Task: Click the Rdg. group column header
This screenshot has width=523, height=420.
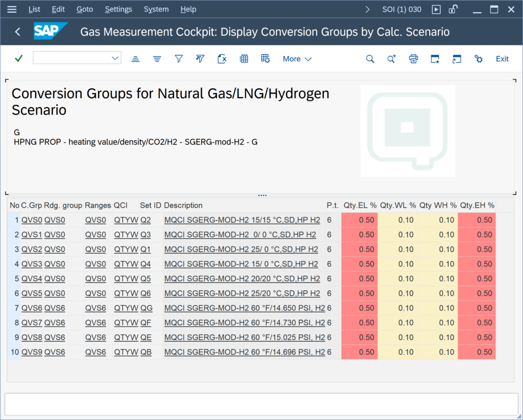Action: pyautogui.click(x=63, y=205)
